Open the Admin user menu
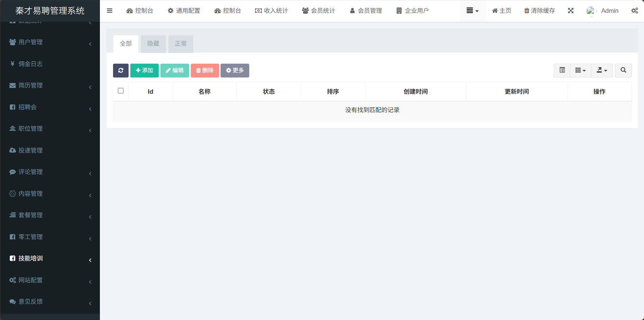 click(x=603, y=11)
